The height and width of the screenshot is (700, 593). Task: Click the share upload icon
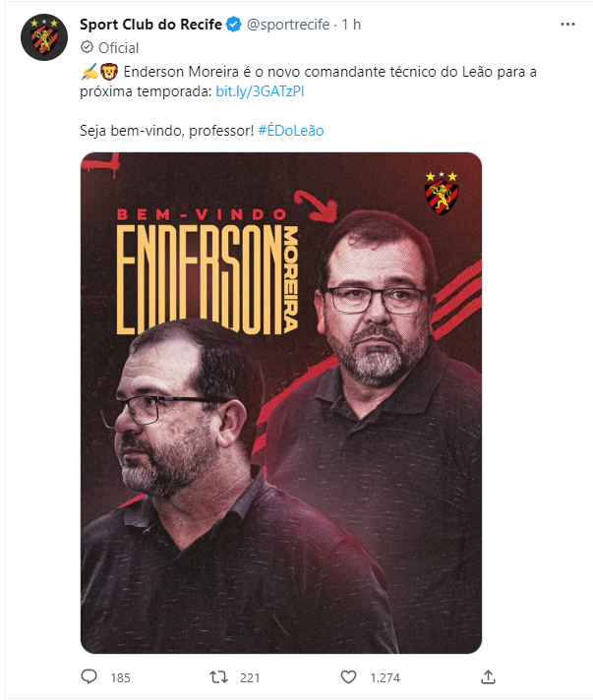coord(488,676)
